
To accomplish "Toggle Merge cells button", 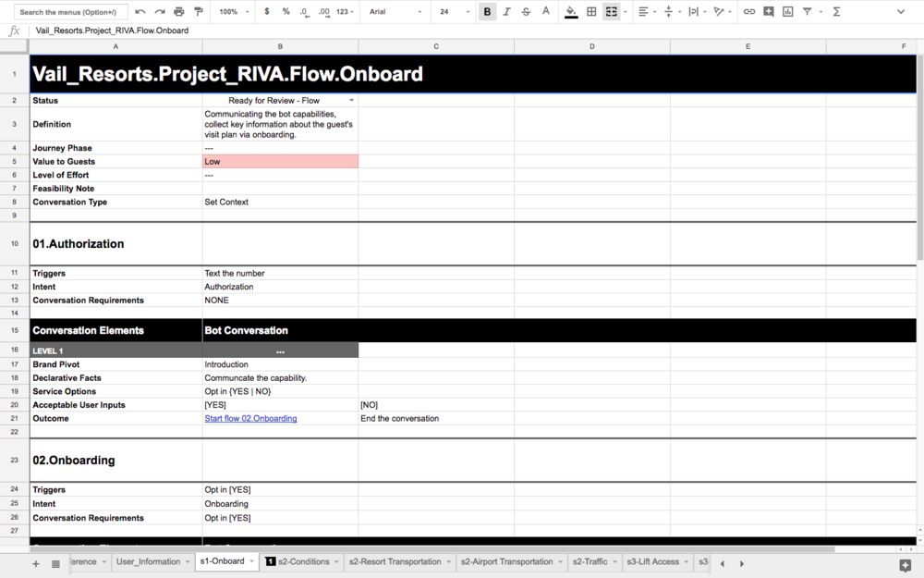I will [611, 12].
